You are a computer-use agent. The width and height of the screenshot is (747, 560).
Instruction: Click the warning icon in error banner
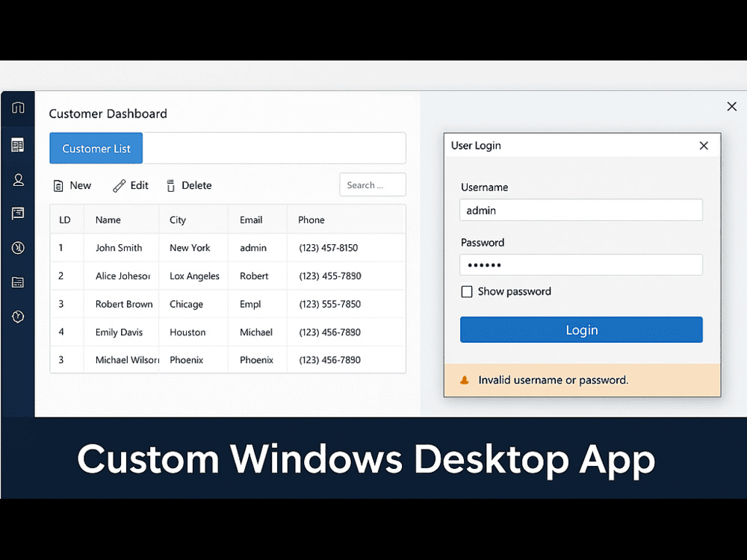tap(465, 380)
